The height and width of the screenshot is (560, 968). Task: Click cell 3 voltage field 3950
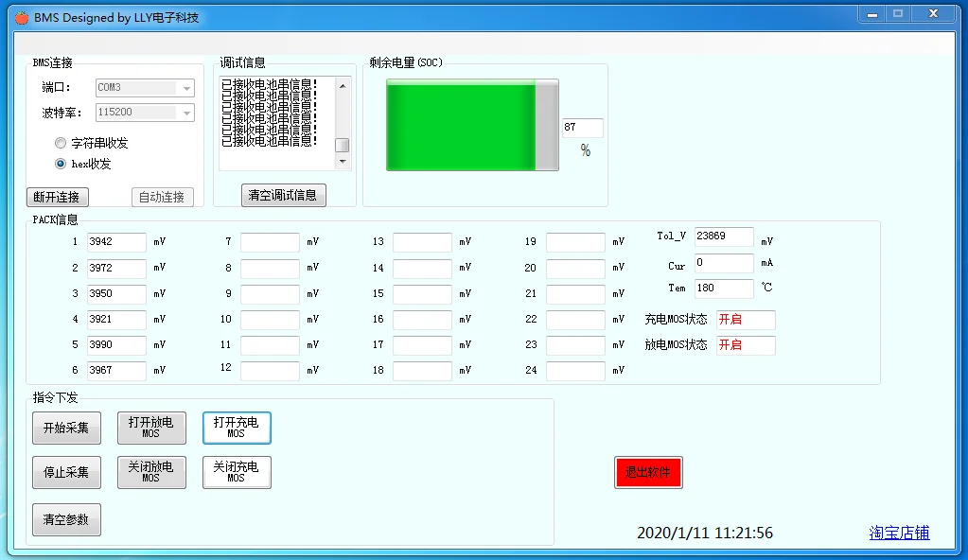[x=116, y=294]
